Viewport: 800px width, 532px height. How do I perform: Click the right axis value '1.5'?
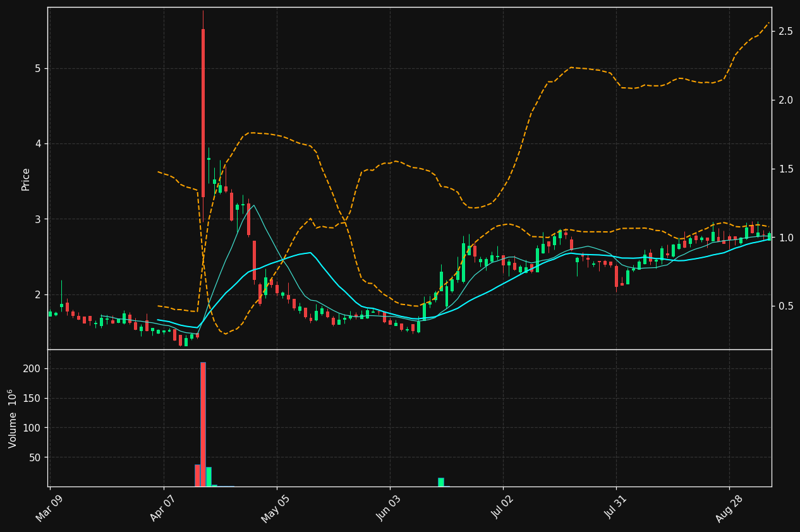(786, 169)
